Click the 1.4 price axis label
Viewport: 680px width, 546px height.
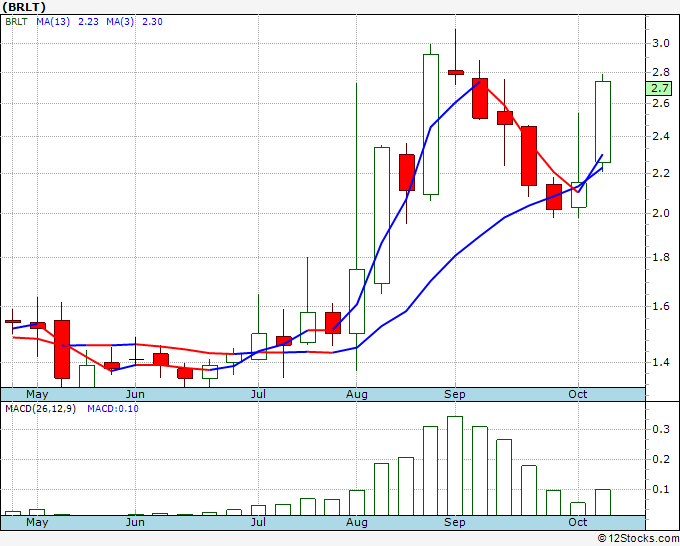658,362
